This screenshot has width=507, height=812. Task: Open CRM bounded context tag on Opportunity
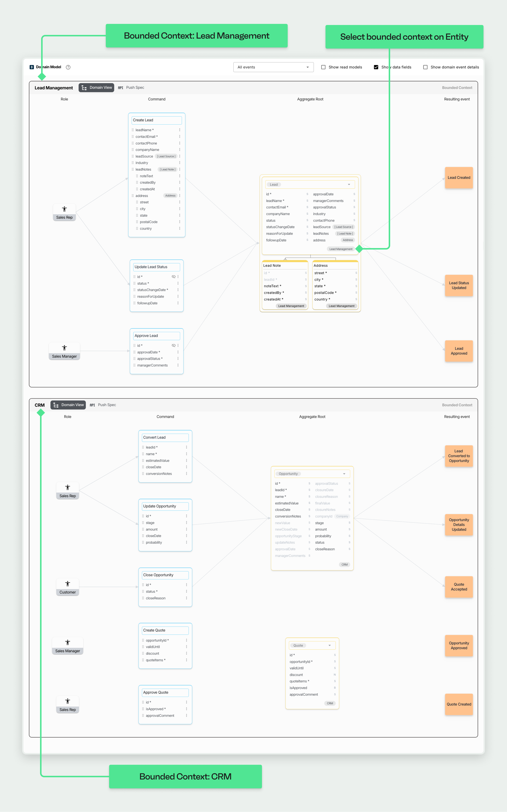(x=344, y=564)
